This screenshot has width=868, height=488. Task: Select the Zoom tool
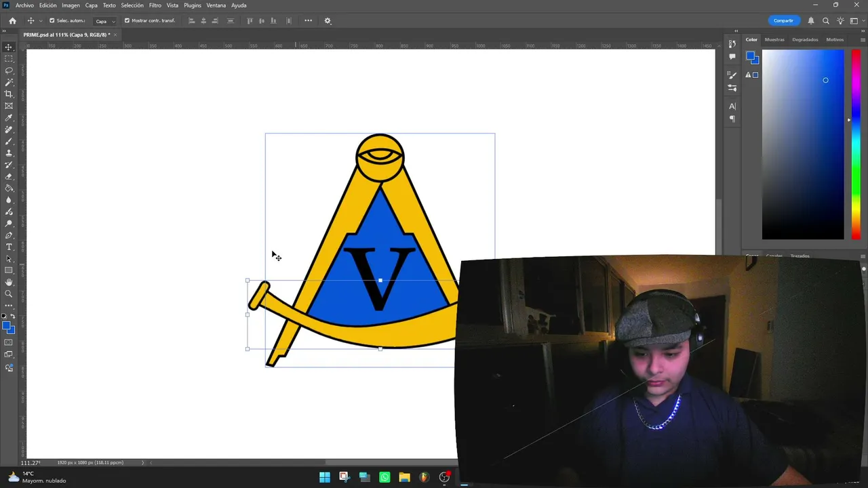point(9,294)
